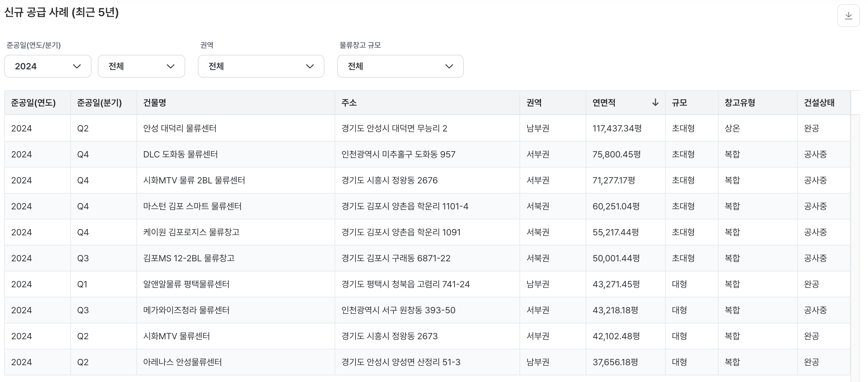Open the 2024 year dropdown
This screenshot has width=868, height=382.
point(47,67)
